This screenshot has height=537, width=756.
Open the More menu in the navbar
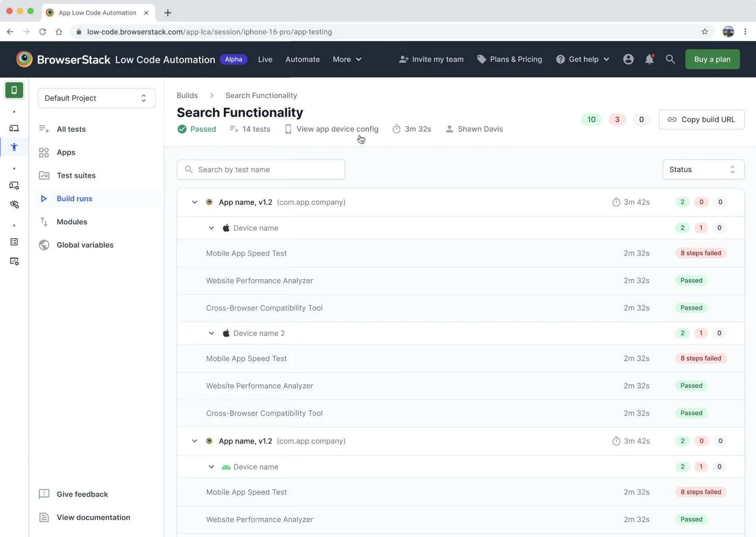pyautogui.click(x=347, y=59)
